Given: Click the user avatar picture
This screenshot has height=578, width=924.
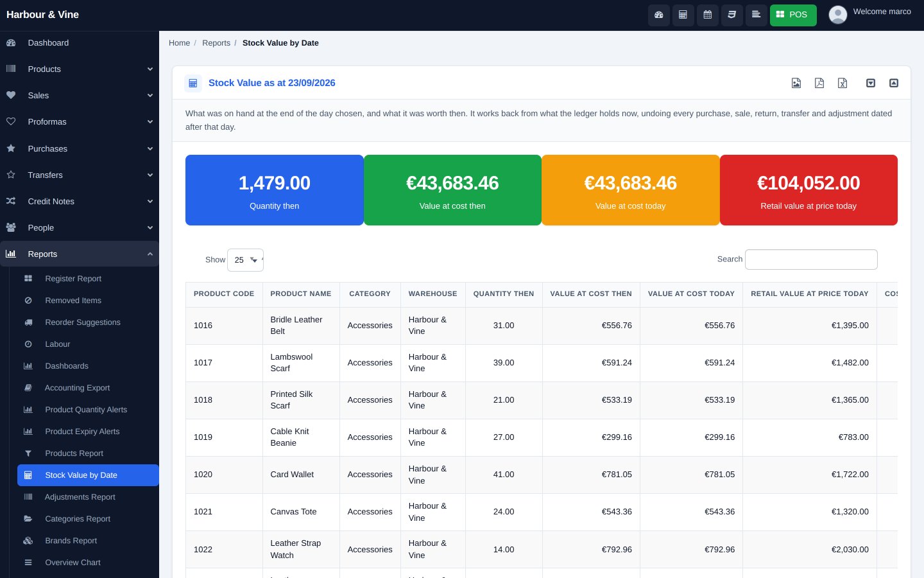Looking at the screenshot, I should click(x=838, y=14).
